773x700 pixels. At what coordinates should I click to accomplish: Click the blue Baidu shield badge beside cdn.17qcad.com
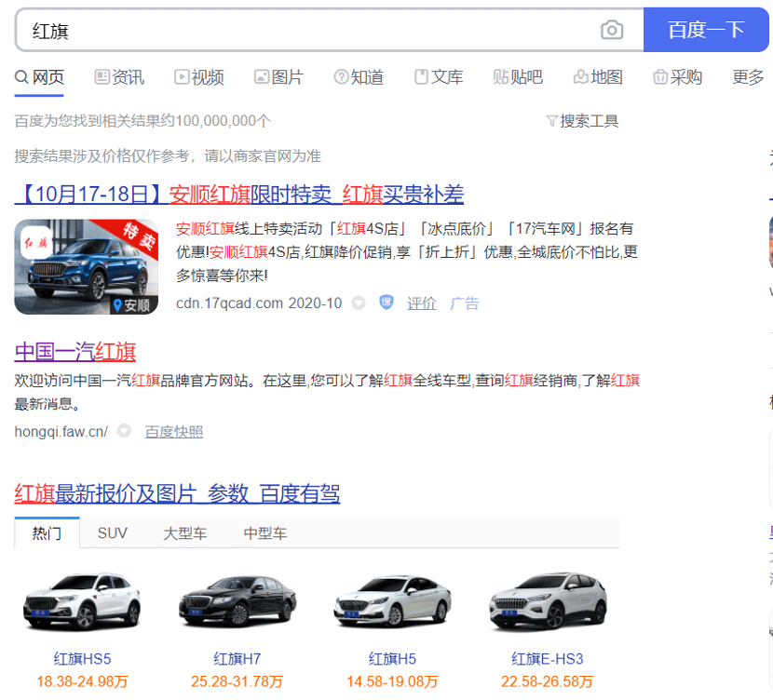[x=386, y=303]
